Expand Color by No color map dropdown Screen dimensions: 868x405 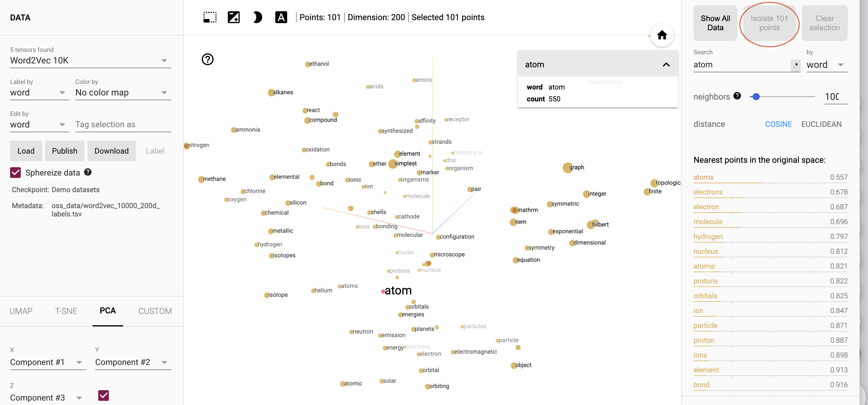pos(166,93)
